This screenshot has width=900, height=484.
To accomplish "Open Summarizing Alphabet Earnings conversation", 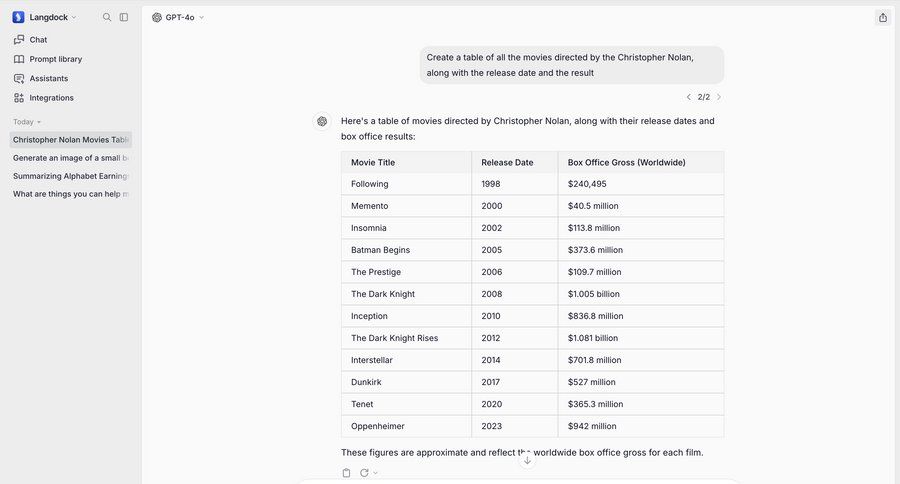I will tap(71, 176).
